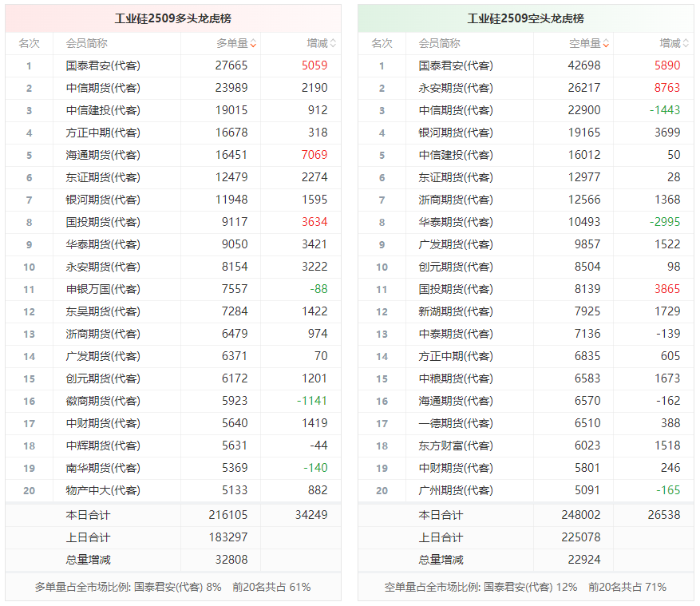Viewport: 700px width, 606px height.
Task: Select long change value 7069
Action: [314, 155]
